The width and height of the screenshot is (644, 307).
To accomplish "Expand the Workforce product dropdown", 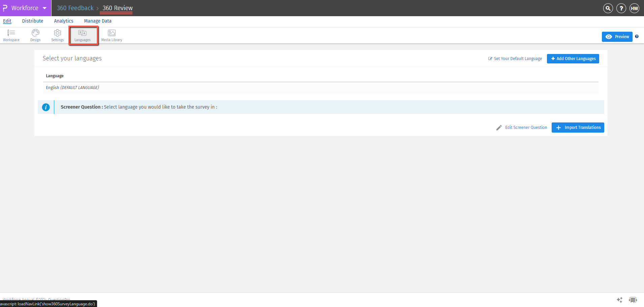I will [45, 8].
